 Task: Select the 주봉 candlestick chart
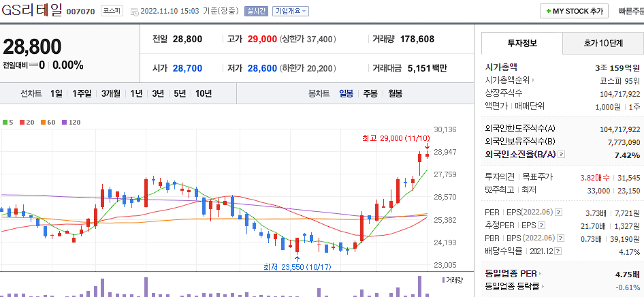pyautogui.click(x=370, y=93)
